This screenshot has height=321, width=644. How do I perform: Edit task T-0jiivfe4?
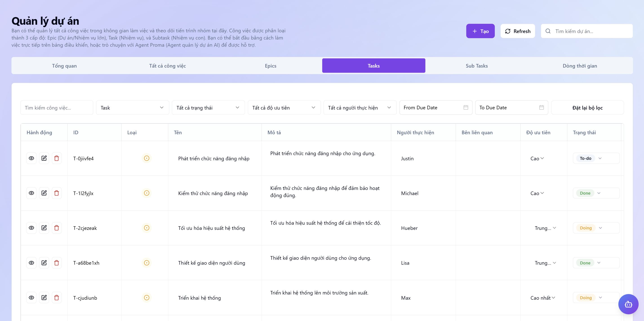44,158
